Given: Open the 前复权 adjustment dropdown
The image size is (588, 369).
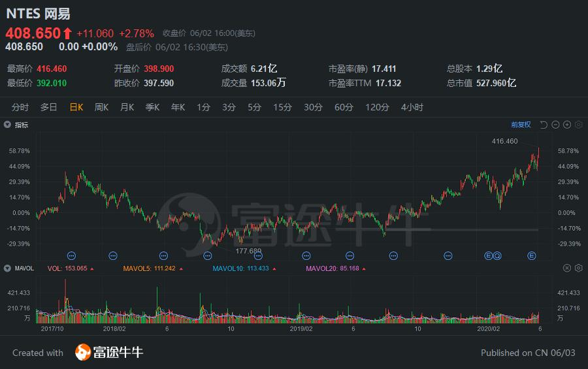Looking at the screenshot, I should point(521,125).
